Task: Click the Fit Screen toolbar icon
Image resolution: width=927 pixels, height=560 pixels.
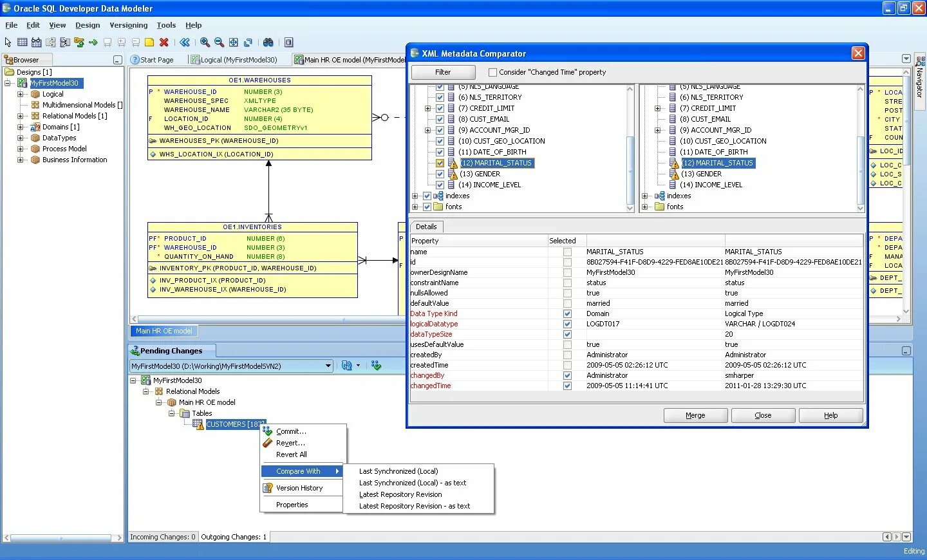Action: (234, 42)
